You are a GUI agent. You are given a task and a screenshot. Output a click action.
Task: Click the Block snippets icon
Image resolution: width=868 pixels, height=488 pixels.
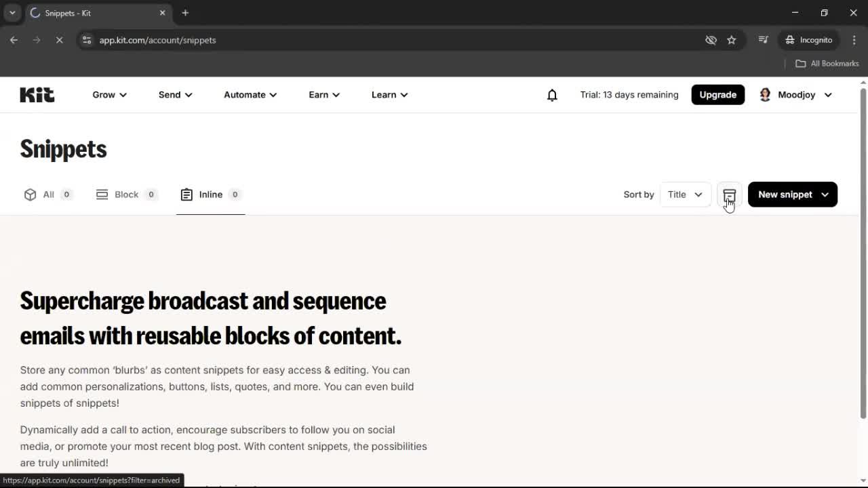pos(102,195)
